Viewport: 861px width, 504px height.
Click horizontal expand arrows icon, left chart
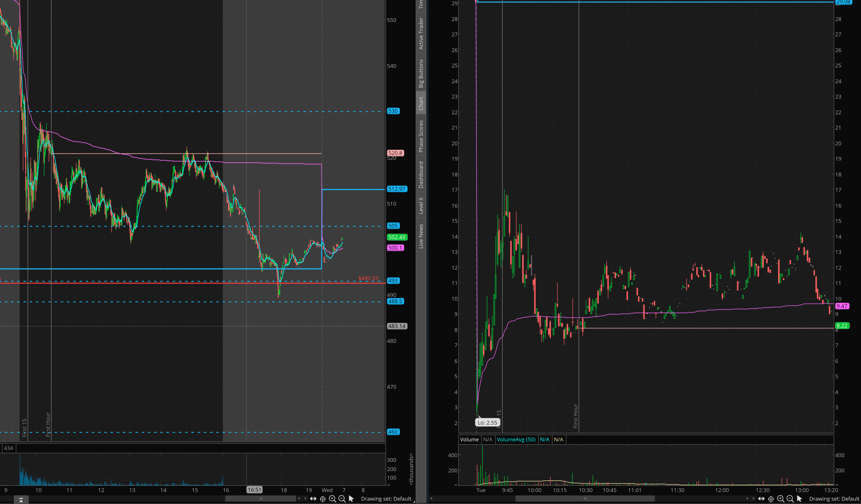pos(313,499)
